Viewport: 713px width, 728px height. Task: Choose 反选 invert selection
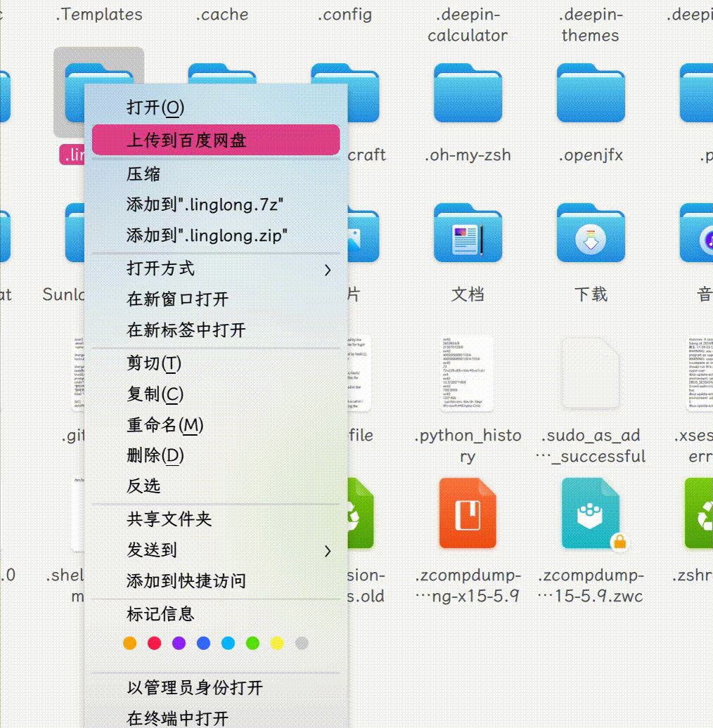216,486
